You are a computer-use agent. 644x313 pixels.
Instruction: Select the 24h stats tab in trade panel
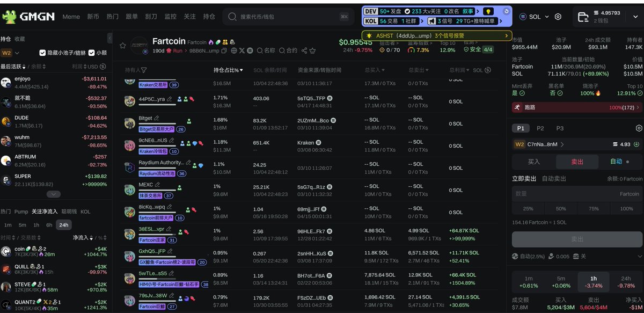coord(626,282)
